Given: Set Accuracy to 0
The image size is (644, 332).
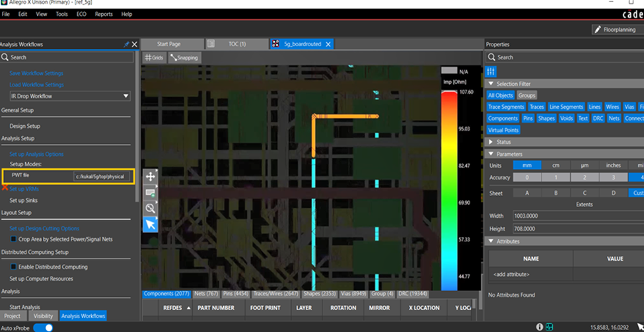Looking at the screenshot, I should tap(527, 178).
